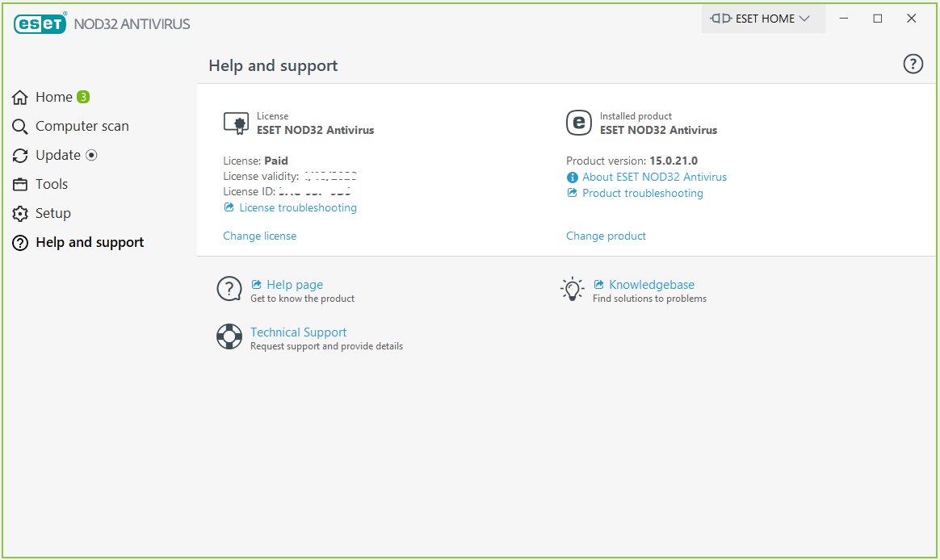Image resolution: width=940 pixels, height=560 pixels.
Task: Click the License troubleshooting external link icon
Action: click(229, 207)
